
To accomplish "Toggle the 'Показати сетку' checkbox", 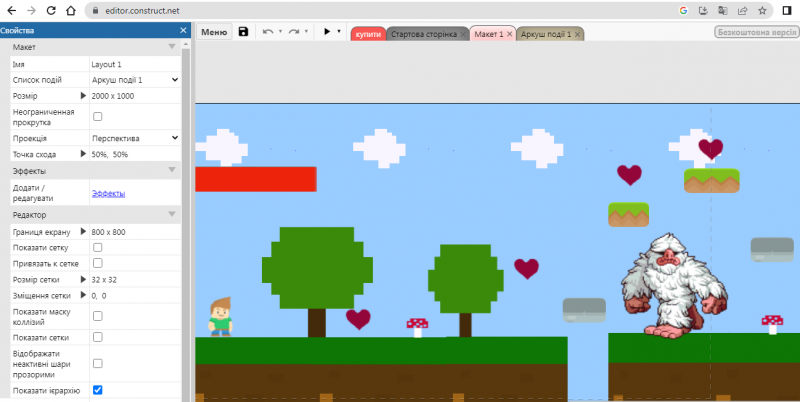I will click(98, 247).
